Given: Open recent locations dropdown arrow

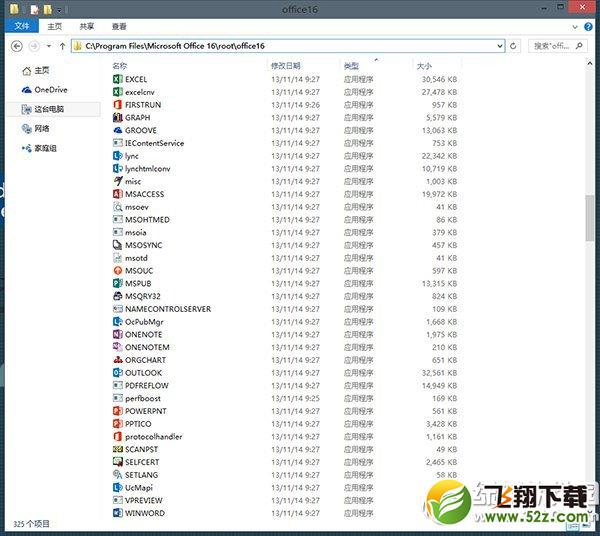Looking at the screenshot, I should (49, 46).
